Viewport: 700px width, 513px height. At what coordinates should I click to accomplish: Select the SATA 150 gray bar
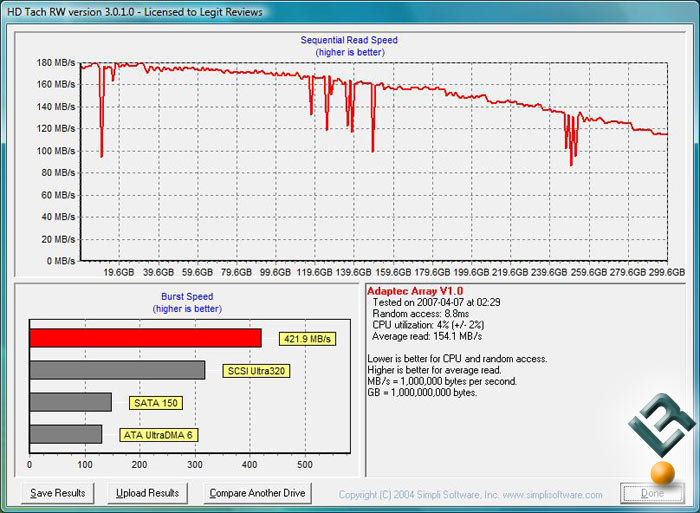tap(71, 402)
